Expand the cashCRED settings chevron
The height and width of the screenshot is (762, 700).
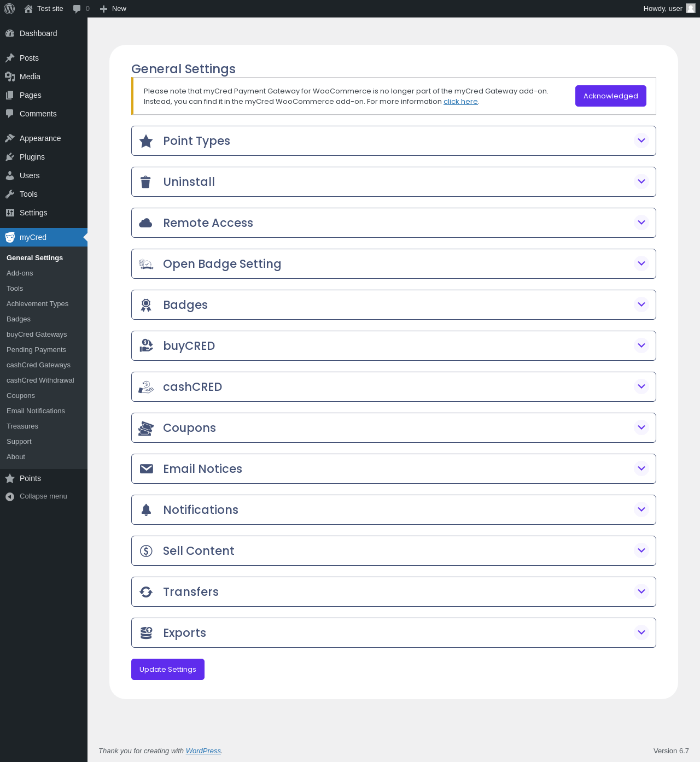[641, 386]
